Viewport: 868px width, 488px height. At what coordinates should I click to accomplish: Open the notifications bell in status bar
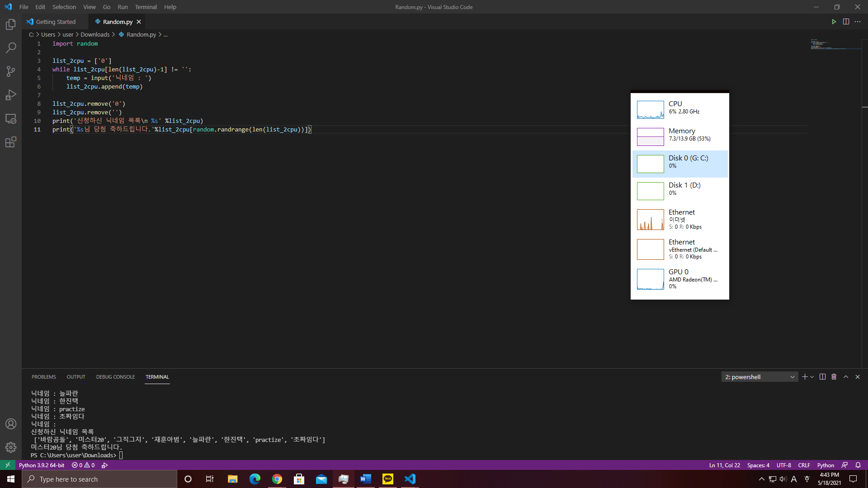tap(858, 465)
